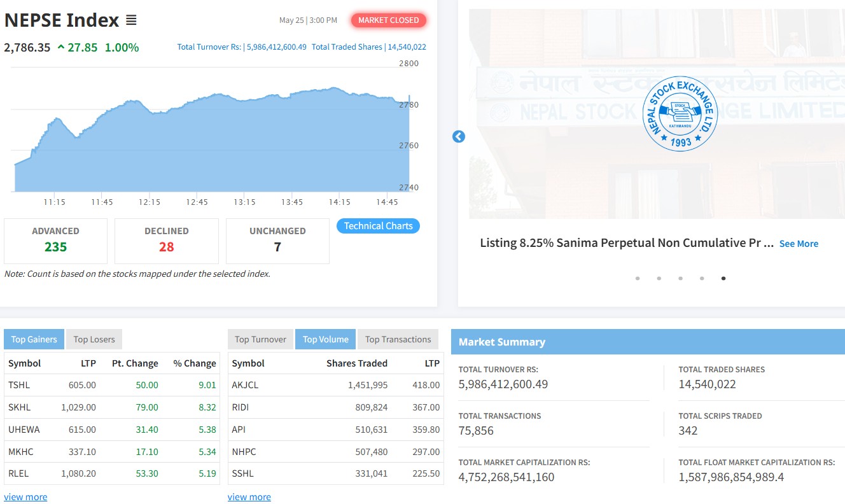The width and height of the screenshot is (845, 504).
Task: Click the UHEWA symbol row
Action: click(111, 430)
